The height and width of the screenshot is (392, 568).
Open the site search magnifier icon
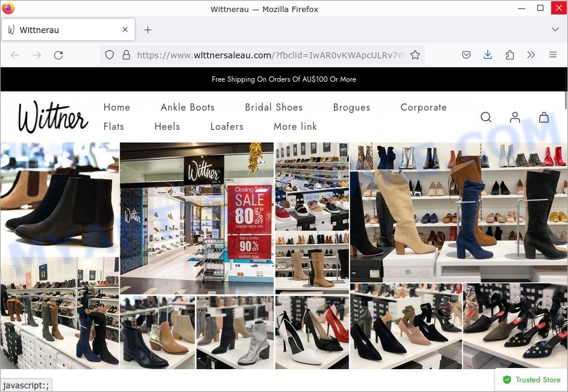click(486, 117)
